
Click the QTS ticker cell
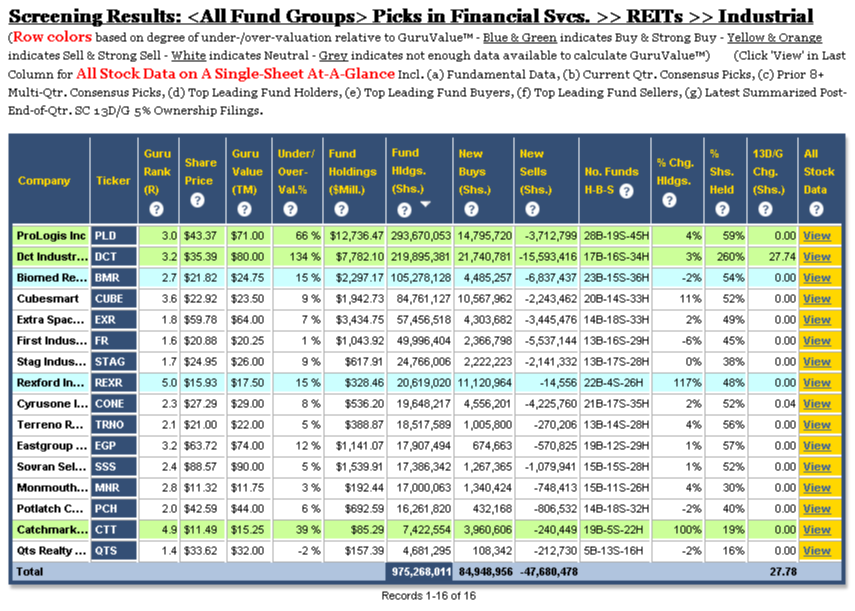tap(114, 550)
